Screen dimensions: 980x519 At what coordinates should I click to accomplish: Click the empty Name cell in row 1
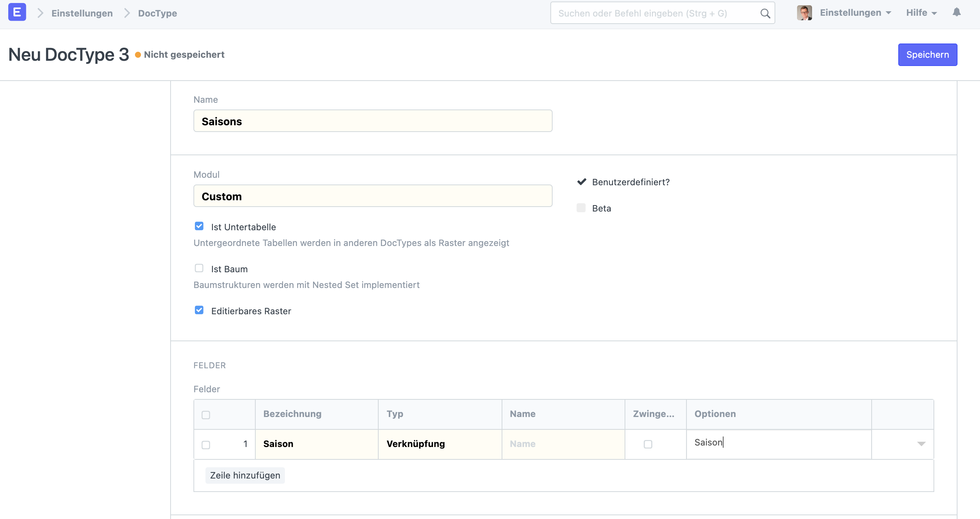coord(563,444)
